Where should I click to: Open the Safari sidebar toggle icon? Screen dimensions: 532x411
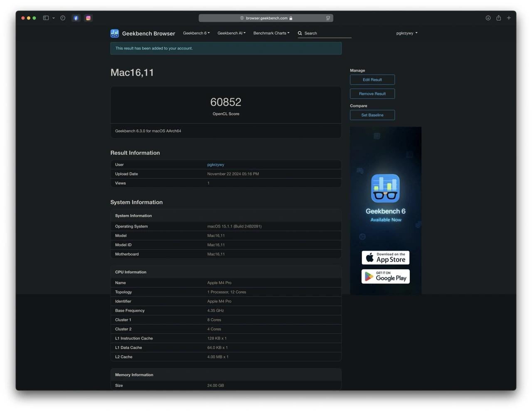point(46,18)
